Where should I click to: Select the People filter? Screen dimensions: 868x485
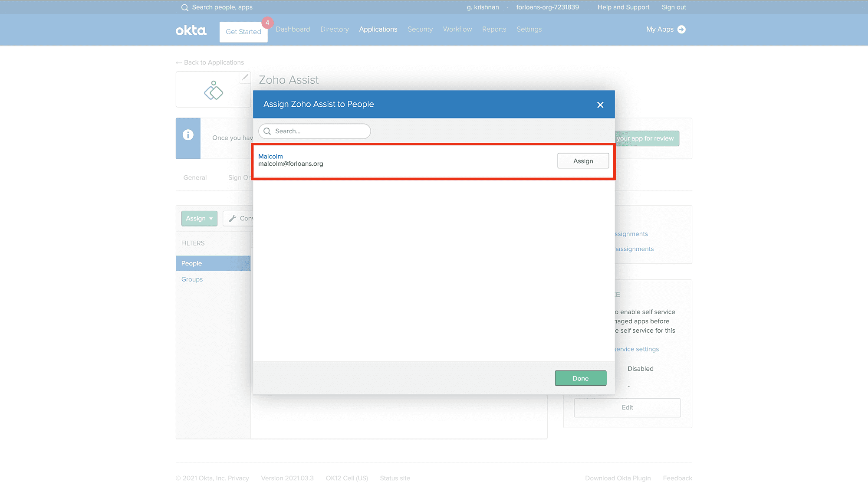192,263
